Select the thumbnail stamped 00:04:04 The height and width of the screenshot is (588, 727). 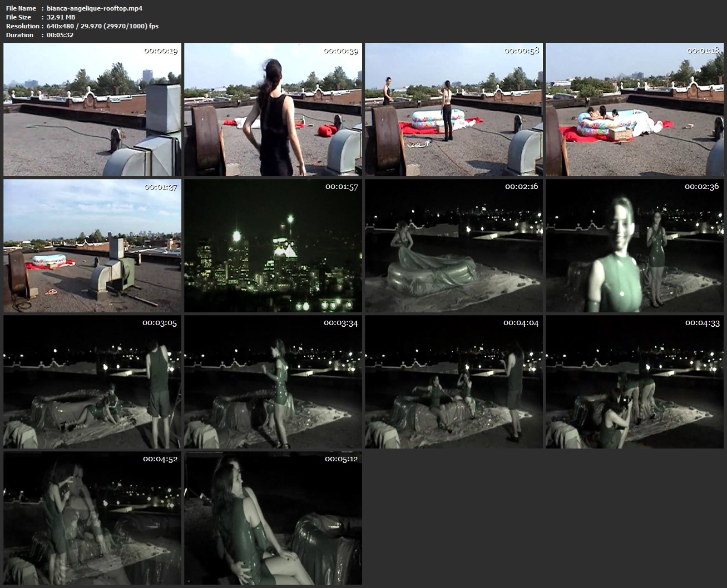454,382
